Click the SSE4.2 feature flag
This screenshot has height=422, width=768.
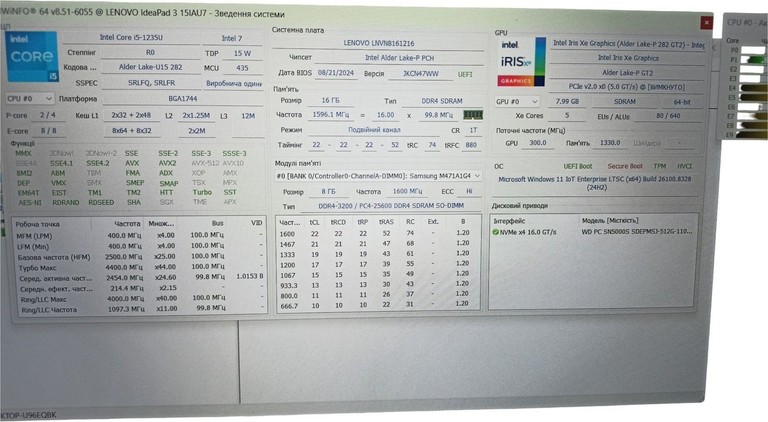pos(98,163)
